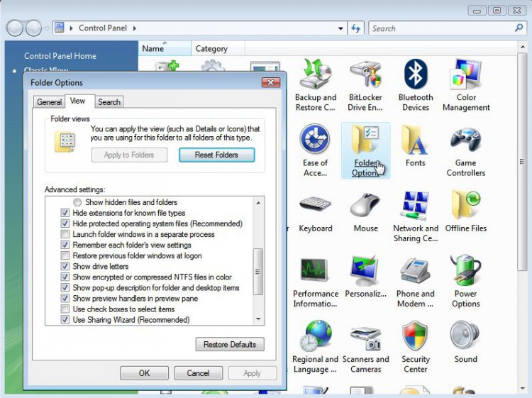532x398 pixels.
Task: Open BitLocker Drive Encryption icon
Action: (x=365, y=85)
